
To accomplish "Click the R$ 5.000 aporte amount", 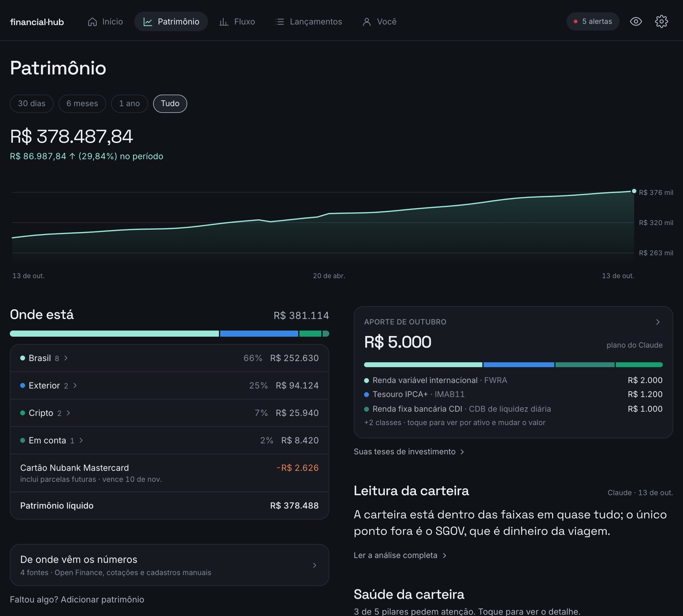I will pyautogui.click(x=397, y=342).
